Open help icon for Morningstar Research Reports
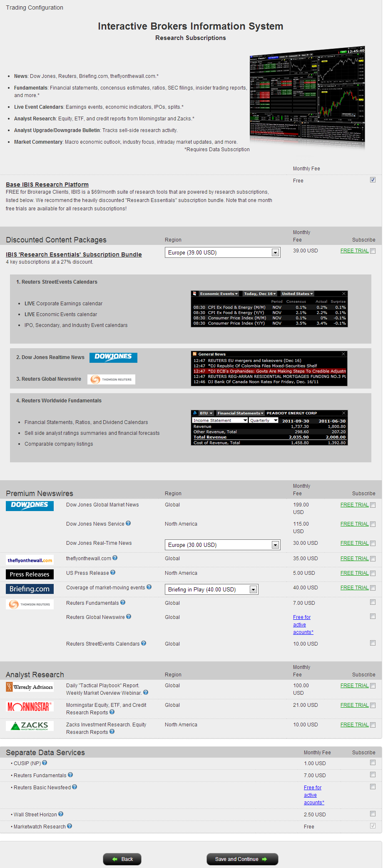Viewport: 383px width, 868px height. coord(112,712)
